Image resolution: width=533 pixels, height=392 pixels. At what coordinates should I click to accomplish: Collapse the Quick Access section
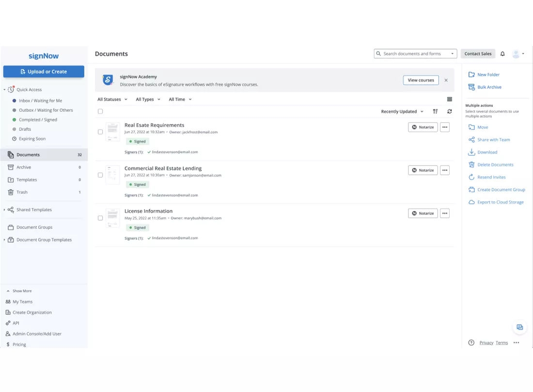[x=4, y=90]
